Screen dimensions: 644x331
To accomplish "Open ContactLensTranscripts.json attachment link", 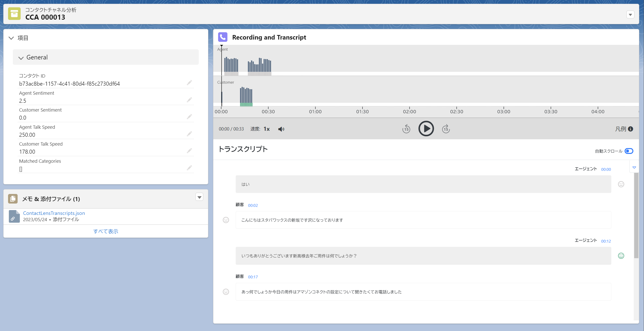I will tap(54, 213).
